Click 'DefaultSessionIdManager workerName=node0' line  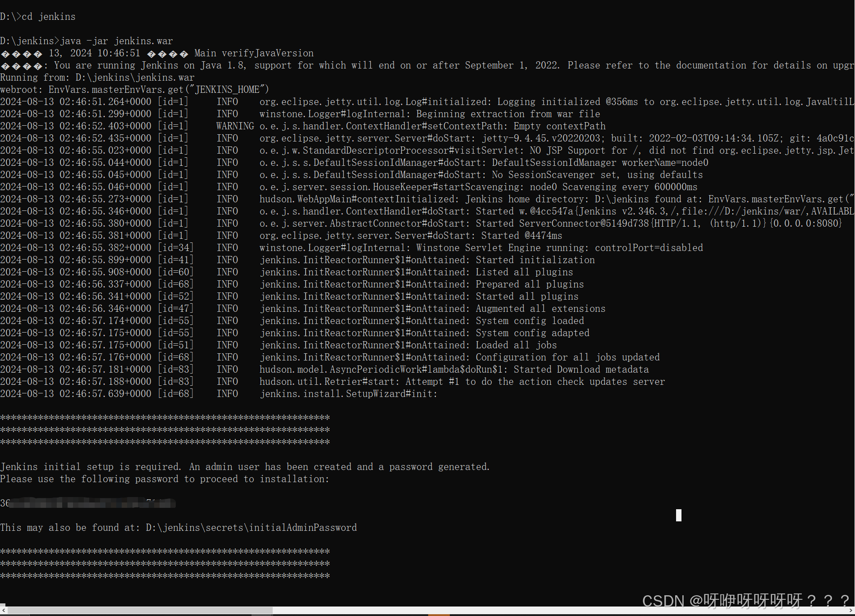pos(354,162)
